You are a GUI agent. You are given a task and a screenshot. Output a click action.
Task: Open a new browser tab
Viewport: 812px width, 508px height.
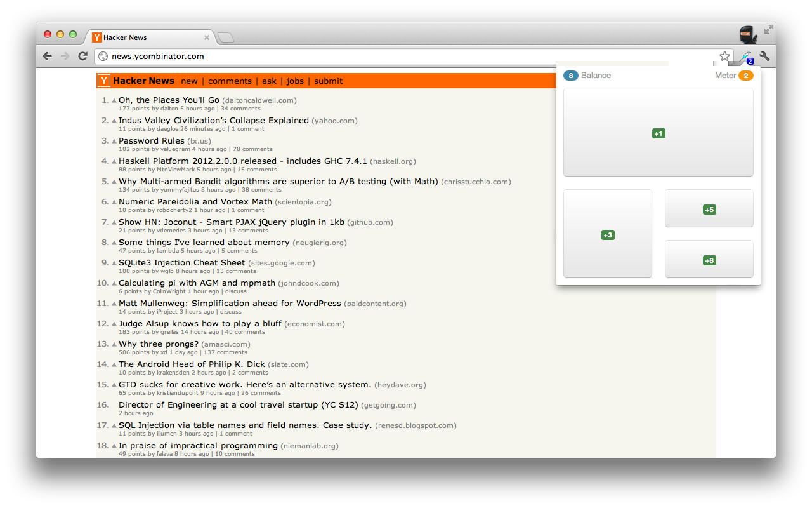(x=226, y=38)
